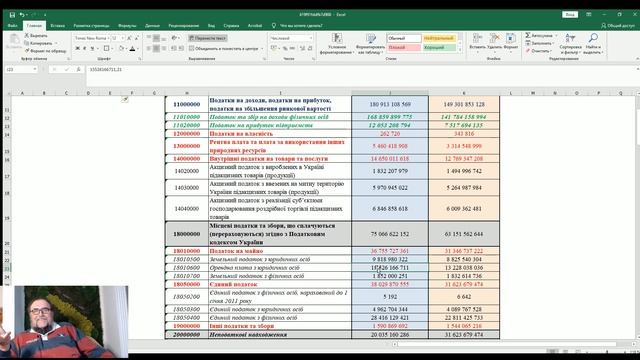Screen dimensions: 640x360
Task: Save the workbook from quick access toolbar
Action: (x=12, y=15)
